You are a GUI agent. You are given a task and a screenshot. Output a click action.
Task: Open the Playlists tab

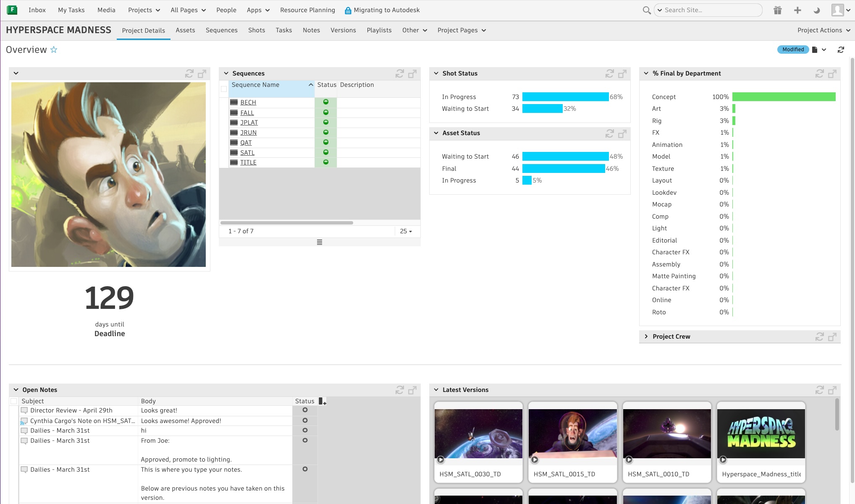pyautogui.click(x=379, y=30)
